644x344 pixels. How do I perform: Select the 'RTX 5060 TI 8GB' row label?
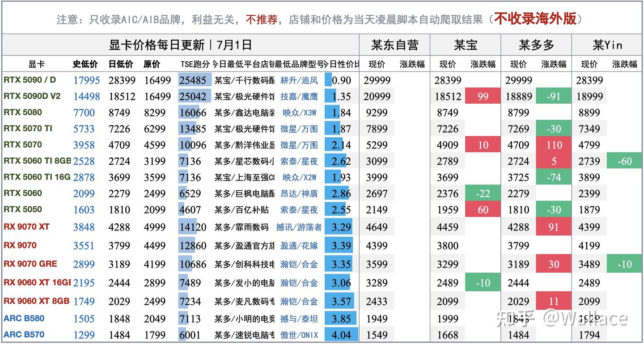(x=37, y=161)
